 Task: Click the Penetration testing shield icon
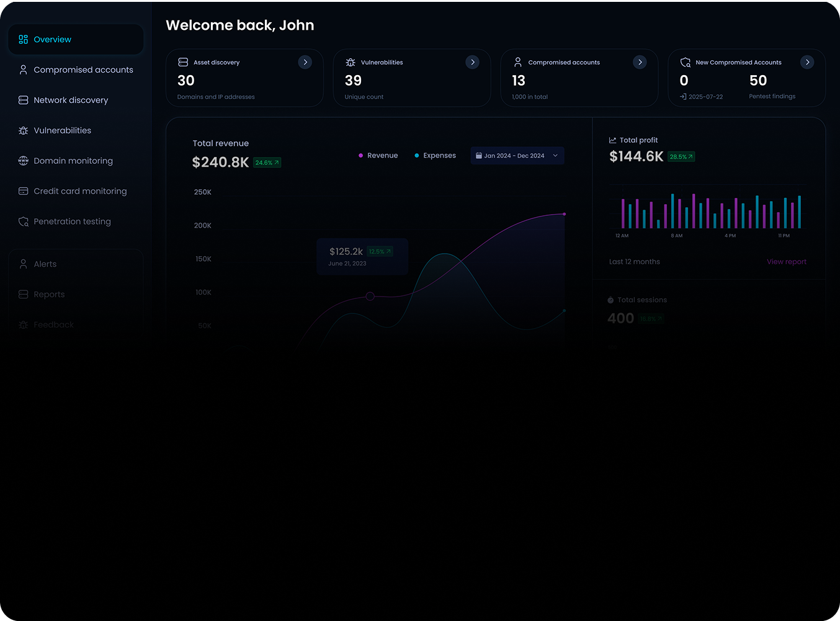[x=24, y=221]
